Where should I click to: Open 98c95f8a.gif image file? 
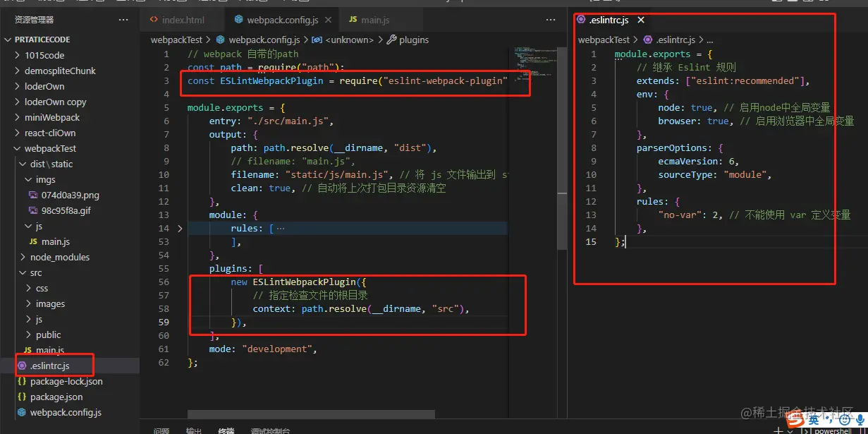pyautogui.click(x=70, y=210)
